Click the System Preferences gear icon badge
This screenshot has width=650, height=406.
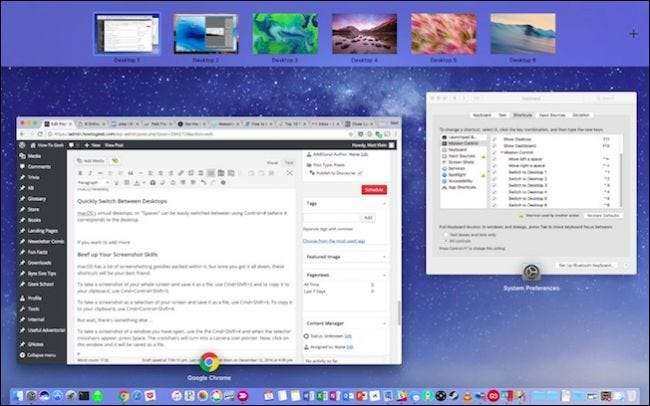pos(531,272)
